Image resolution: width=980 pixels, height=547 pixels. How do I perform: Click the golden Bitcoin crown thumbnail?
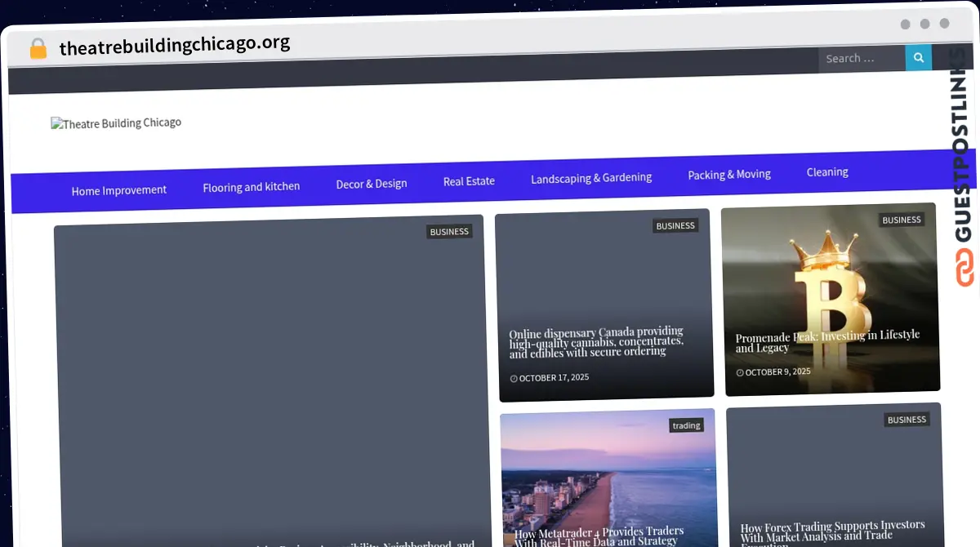click(829, 278)
